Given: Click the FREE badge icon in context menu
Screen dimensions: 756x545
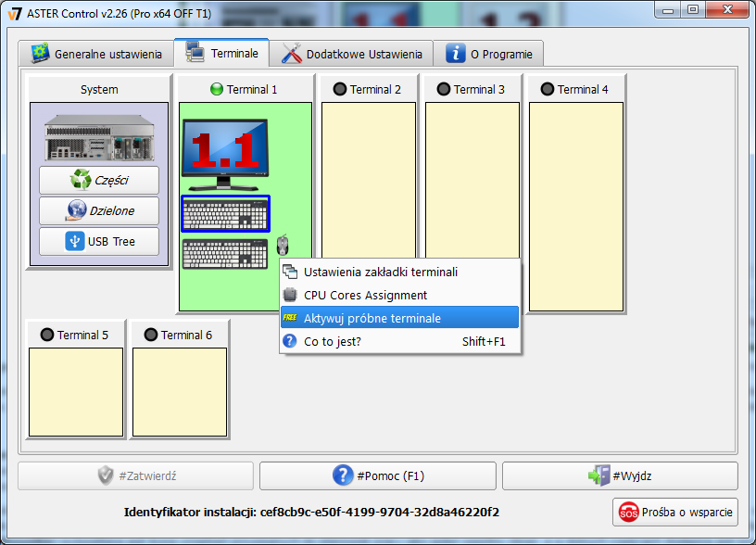Looking at the screenshot, I should [x=290, y=318].
